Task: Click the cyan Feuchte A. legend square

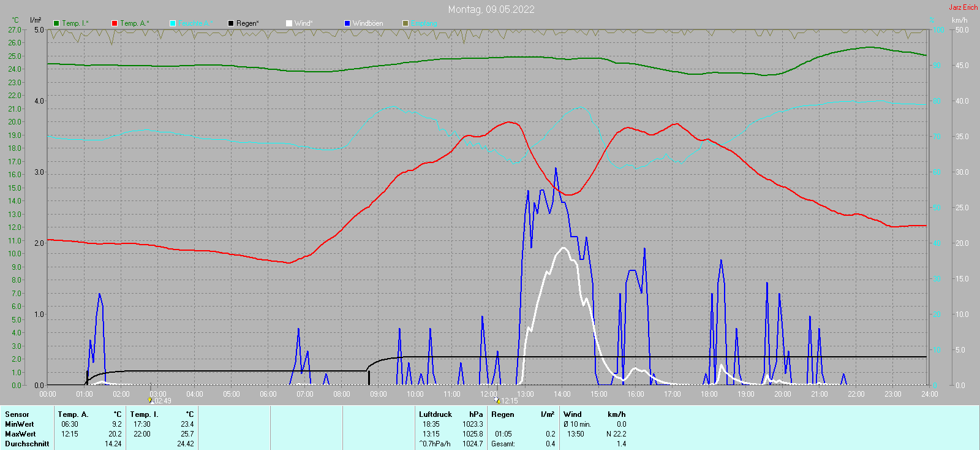Action: [x=173, y=23]
